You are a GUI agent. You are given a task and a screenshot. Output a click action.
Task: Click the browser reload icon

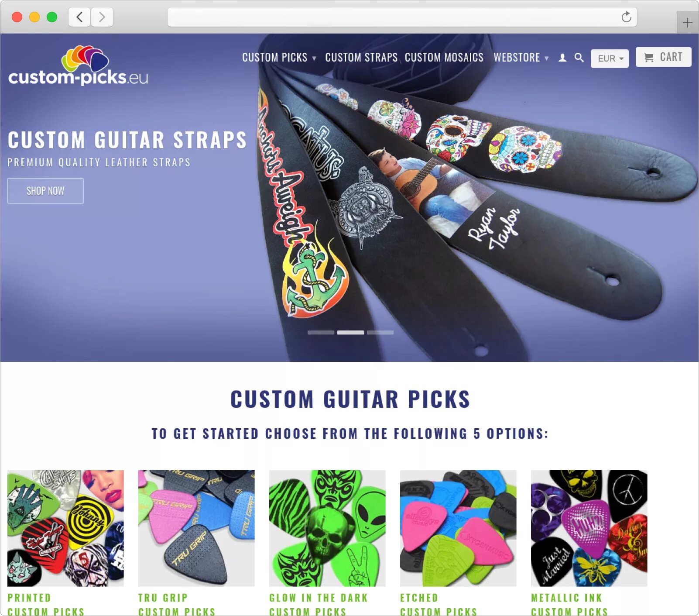tap(626, 17)
